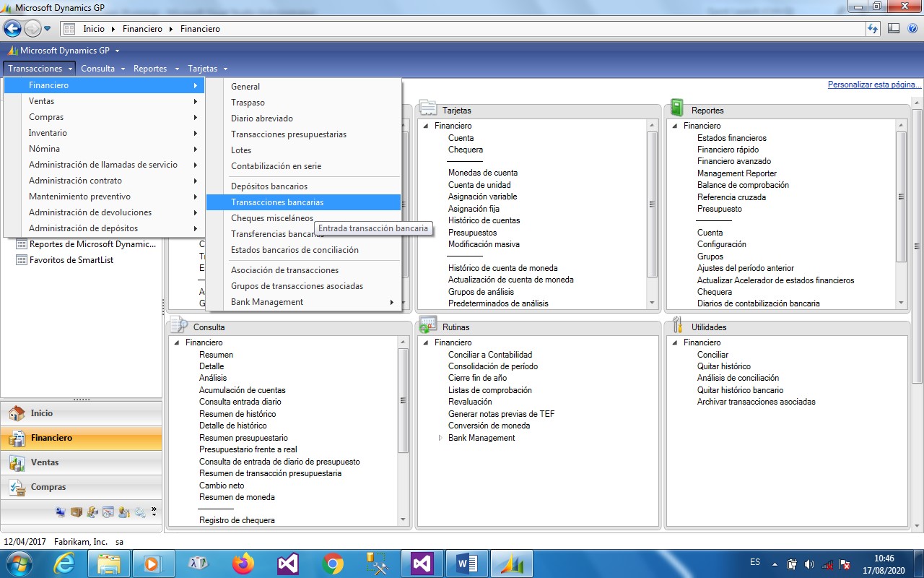Image resolution: width=924 pixels, height=578 pixels.
Task: Open the navigation history dropdown arrow
Action: click(x=48, y=29)
